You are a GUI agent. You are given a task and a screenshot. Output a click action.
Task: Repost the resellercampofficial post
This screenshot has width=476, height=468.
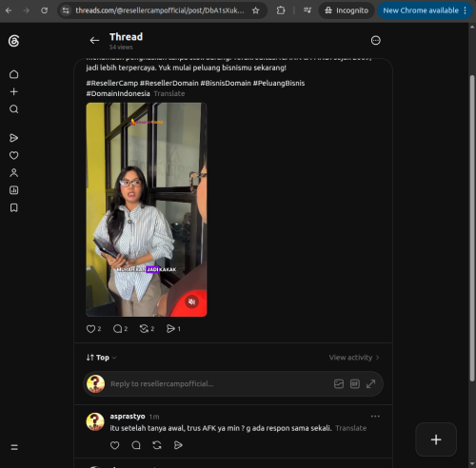[144, 329]
